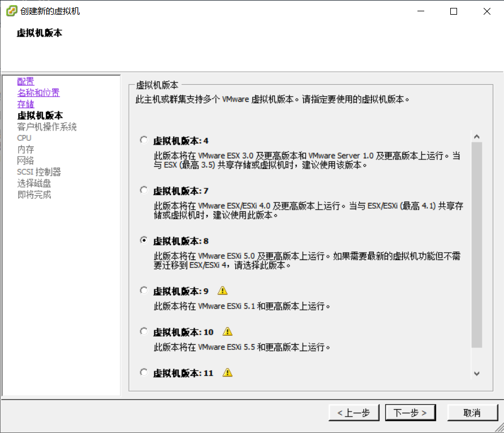
Task: Go back with the 上一步 button
Action: click(354, 413)
